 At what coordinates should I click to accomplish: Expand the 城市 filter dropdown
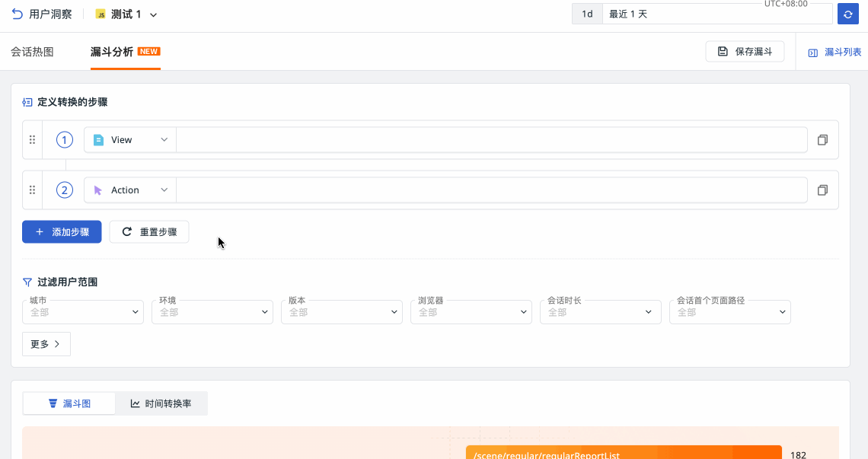[83, 312]
